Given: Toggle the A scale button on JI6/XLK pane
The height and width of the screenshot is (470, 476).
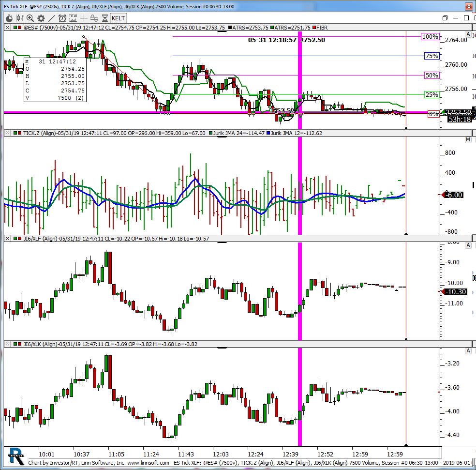Looking at the screenshot, I should (468, 350).
